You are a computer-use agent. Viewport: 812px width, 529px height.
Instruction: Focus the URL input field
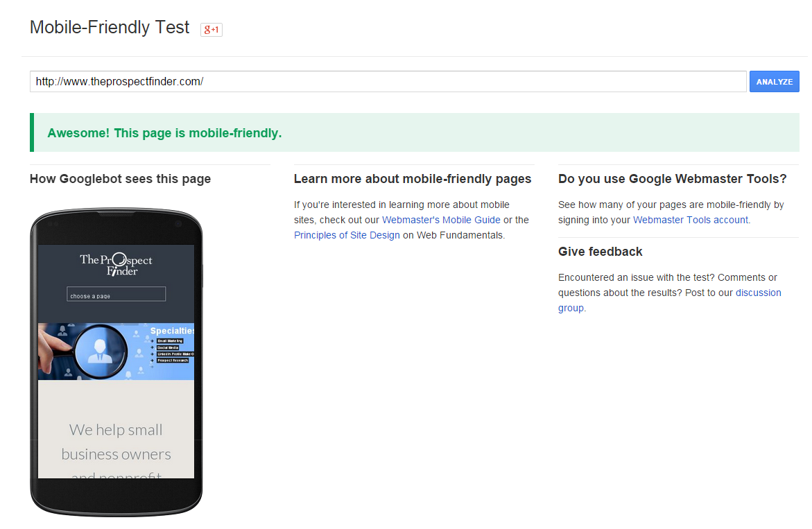click(x=388, y=82)
